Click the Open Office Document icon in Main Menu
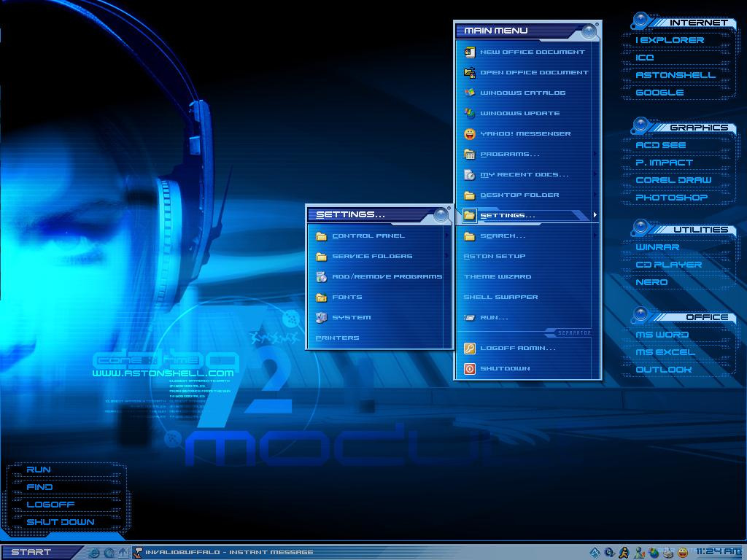Image resolution: width=747 pixels, height=560 pixels. point(470,72)
